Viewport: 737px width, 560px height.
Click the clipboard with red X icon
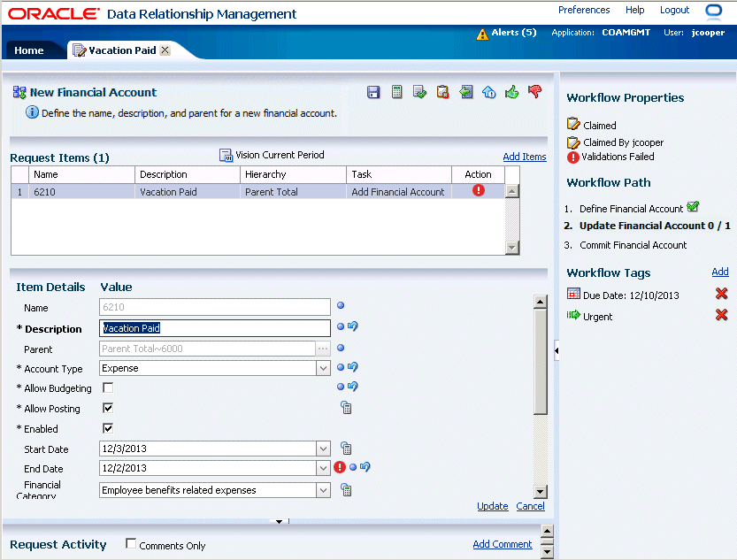[x=442, y=92]
